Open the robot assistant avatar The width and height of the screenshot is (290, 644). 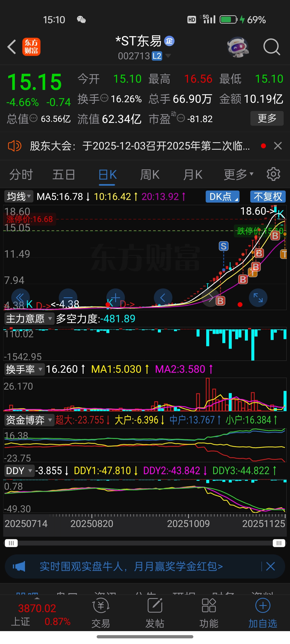point(238,47)
